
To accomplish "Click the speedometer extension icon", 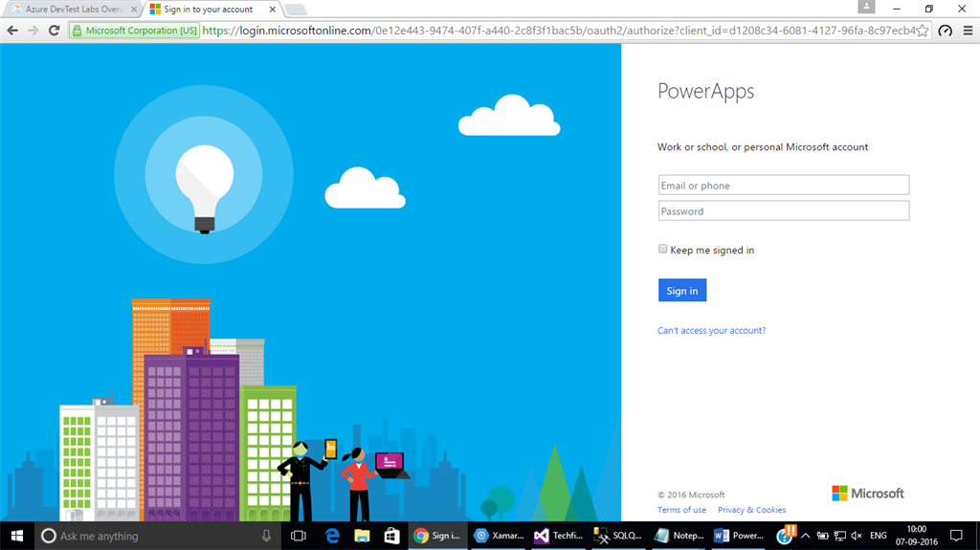I will pyautogui.click(x=946, y=31).
